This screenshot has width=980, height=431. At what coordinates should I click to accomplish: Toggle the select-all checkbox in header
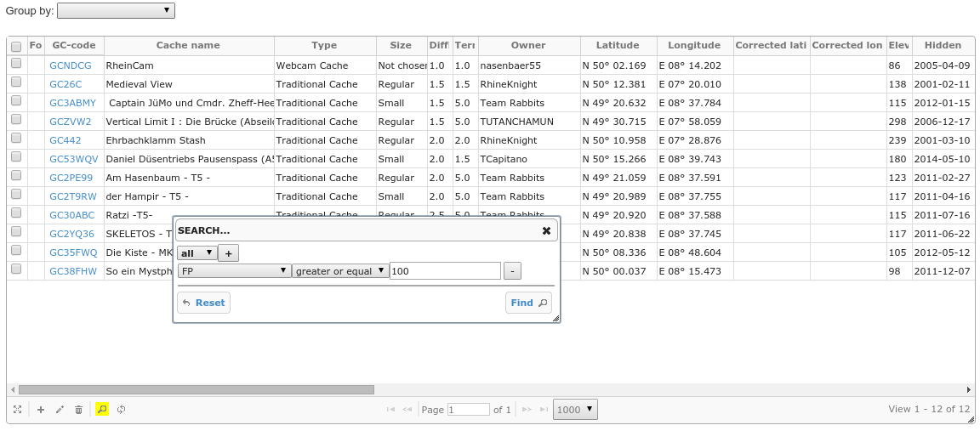tap(16, 46)
